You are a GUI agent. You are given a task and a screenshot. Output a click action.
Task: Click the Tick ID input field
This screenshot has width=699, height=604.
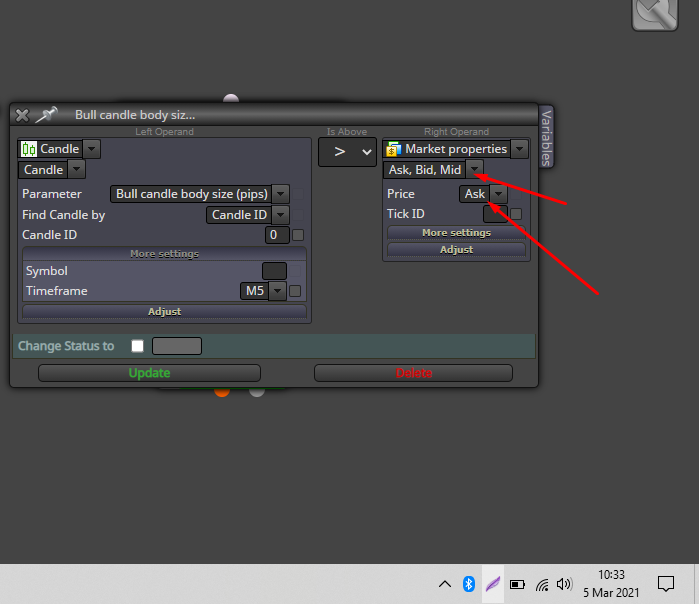point(495,214)
